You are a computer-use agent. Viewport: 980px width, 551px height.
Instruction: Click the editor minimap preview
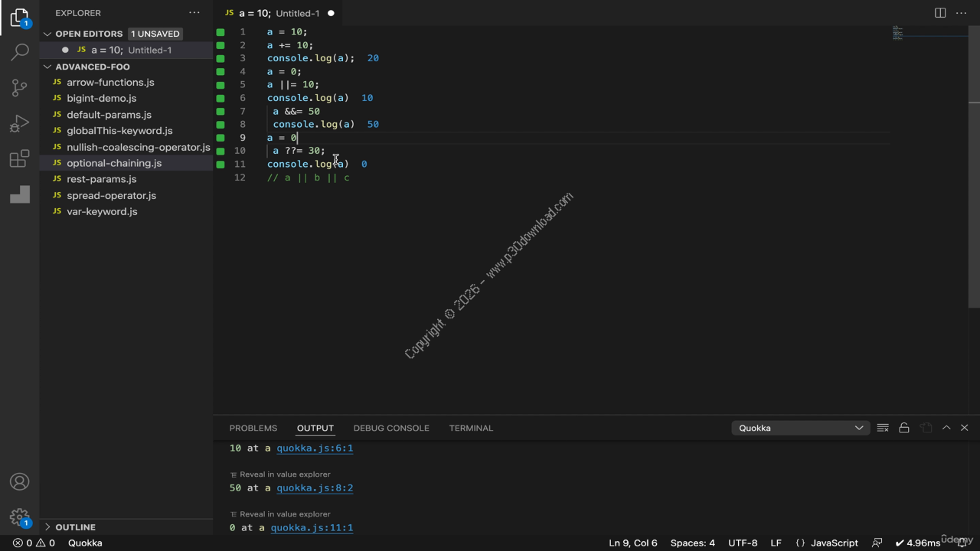[x=898, y=33]
